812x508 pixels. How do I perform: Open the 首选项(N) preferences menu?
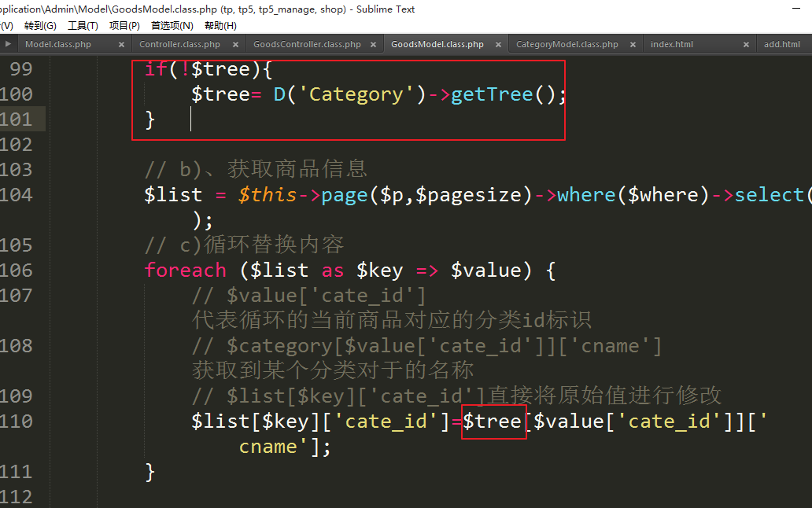(x=172, y=26)
